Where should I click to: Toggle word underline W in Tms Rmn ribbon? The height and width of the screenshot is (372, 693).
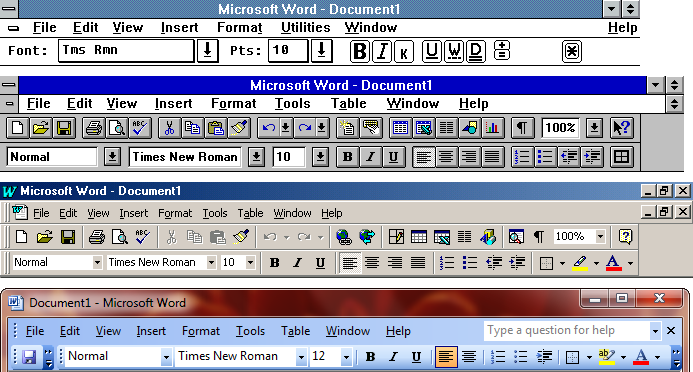point(454,51)
